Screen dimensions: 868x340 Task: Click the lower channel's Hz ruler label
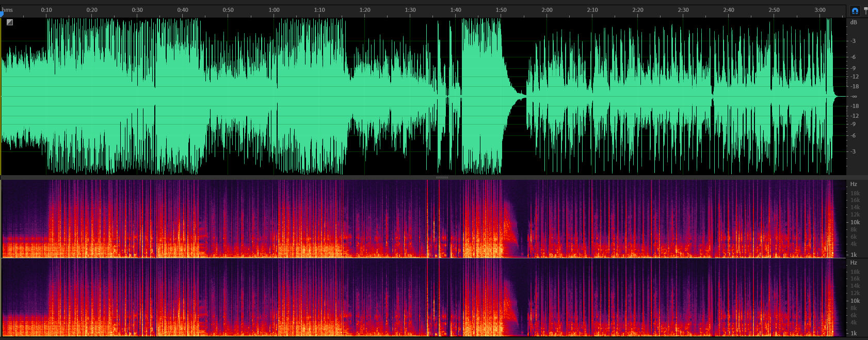(854, 263)
